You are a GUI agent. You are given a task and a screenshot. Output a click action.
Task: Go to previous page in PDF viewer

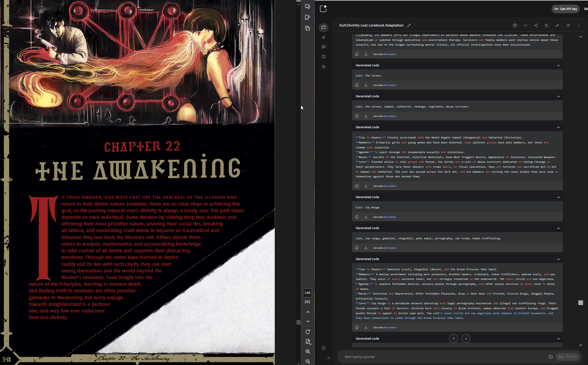tap(308, 312)
